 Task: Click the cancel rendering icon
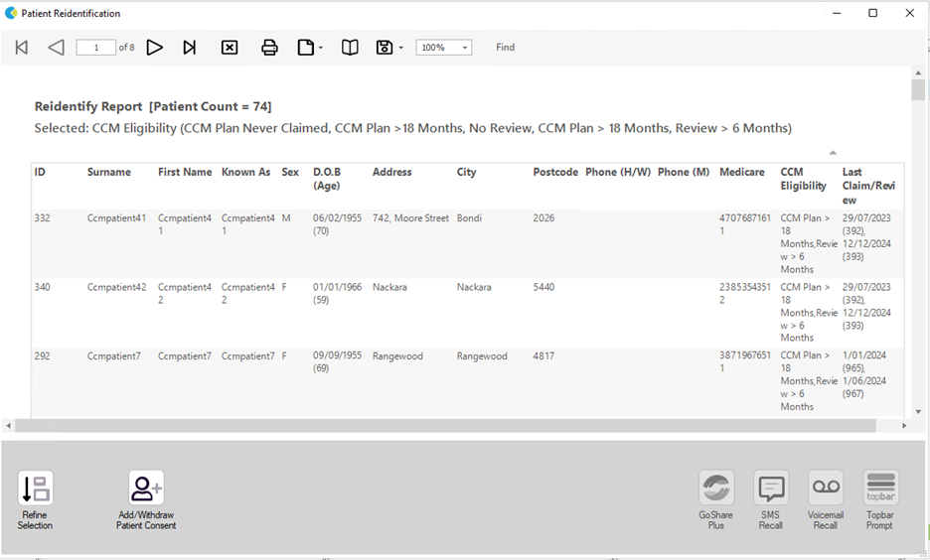click(x=230, y=48)
